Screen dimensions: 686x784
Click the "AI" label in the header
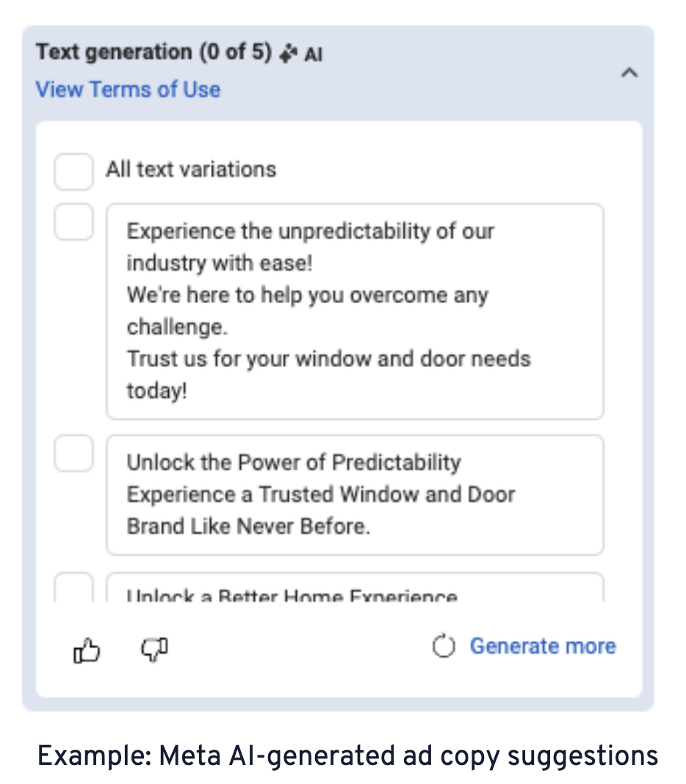tap(314, 55)
